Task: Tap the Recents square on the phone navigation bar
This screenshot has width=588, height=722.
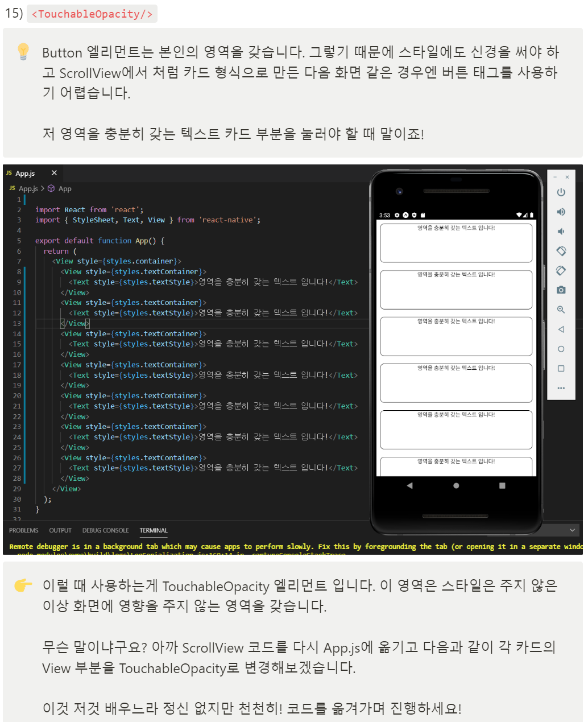Action: point(502,485)
